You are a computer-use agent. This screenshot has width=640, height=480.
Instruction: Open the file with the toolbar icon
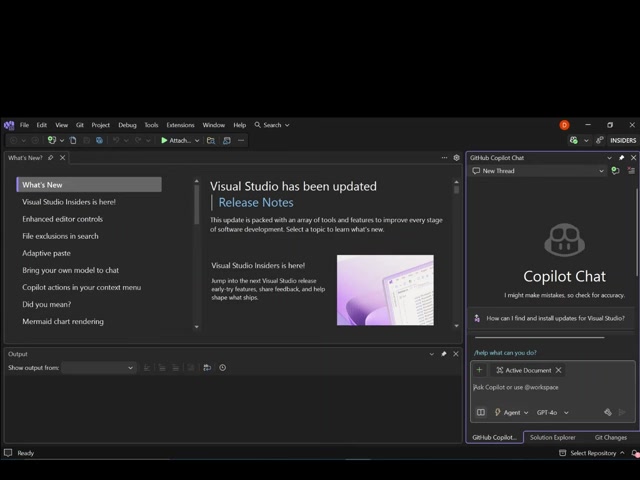pos(73,140)
